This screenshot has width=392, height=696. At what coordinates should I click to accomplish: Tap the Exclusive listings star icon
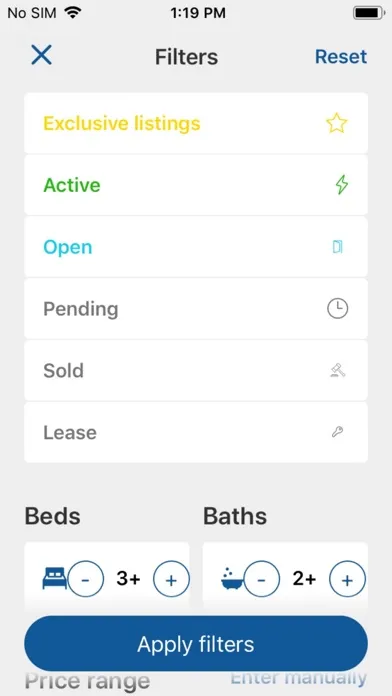point(337,123)
